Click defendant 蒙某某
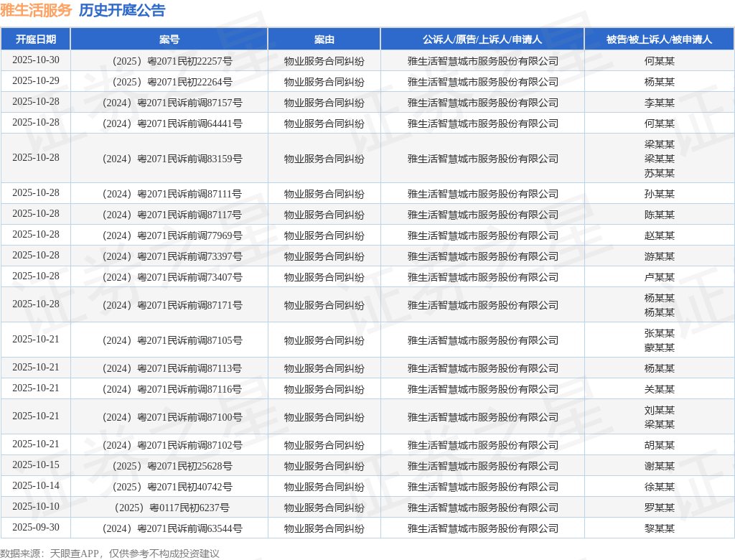 [x=659, y=347]
